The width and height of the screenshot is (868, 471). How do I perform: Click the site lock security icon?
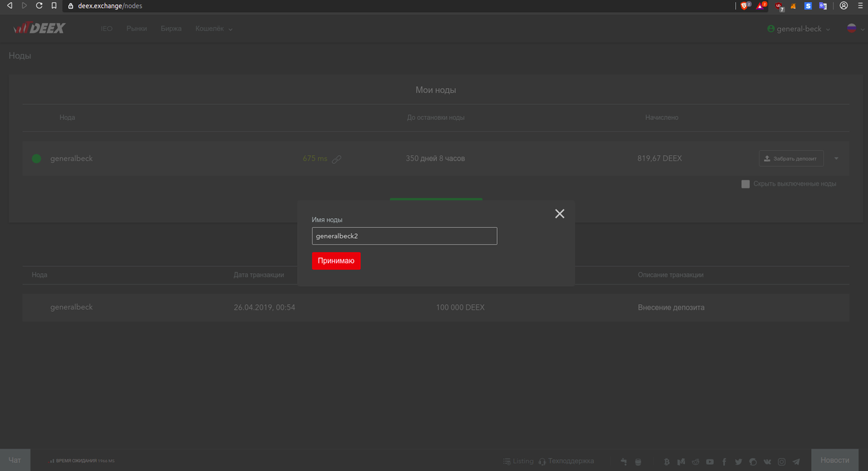pyautogui.click(x=71, y=5)
